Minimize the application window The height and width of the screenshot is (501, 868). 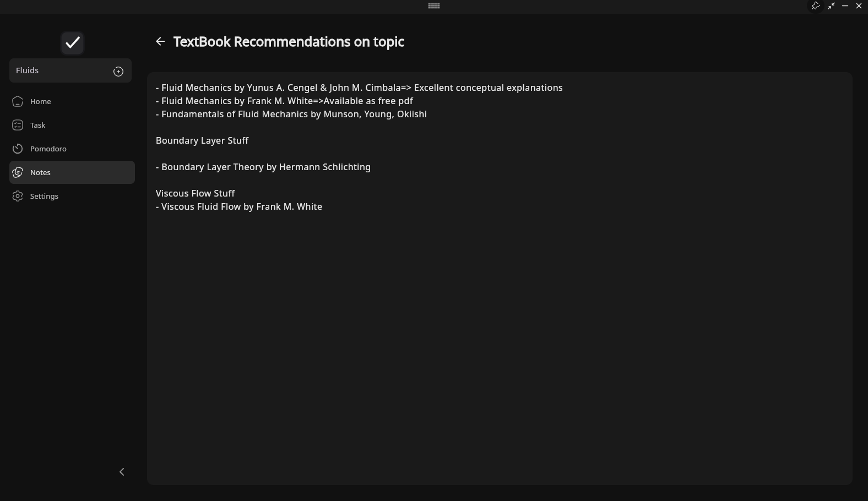[845, 6]
